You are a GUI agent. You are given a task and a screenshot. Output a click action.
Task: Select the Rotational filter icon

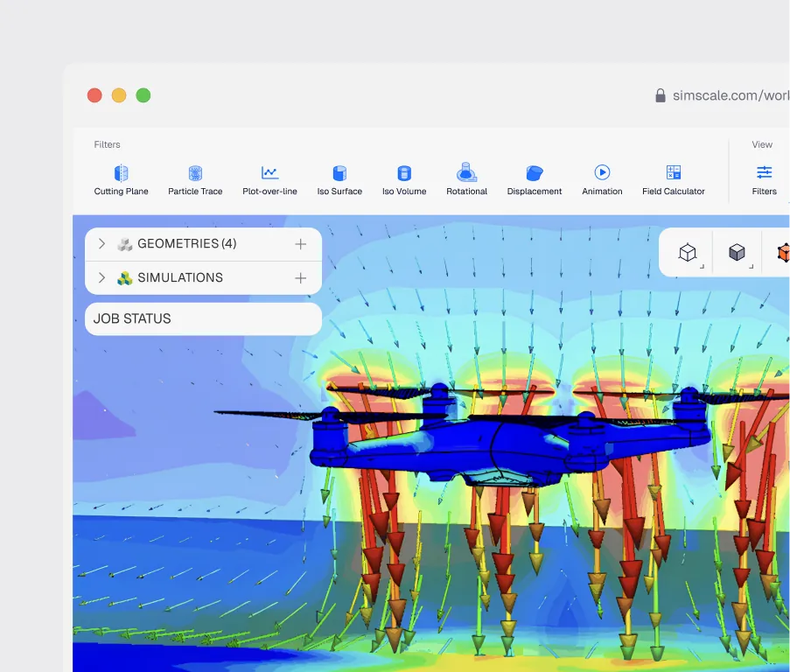[466, 172]
